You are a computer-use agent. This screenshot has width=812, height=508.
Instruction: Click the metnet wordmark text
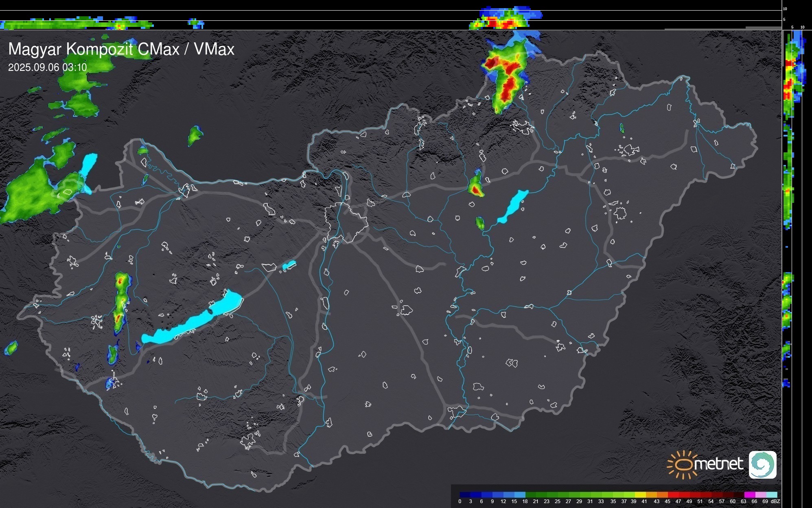pos(720,464)
